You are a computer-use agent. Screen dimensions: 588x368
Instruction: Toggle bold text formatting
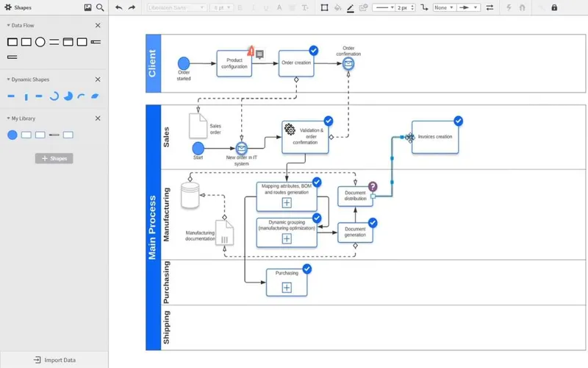pos(240,7)
